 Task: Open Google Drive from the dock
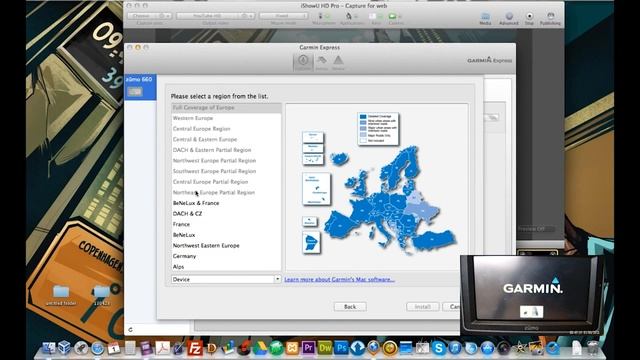click(x=260, y=348)
